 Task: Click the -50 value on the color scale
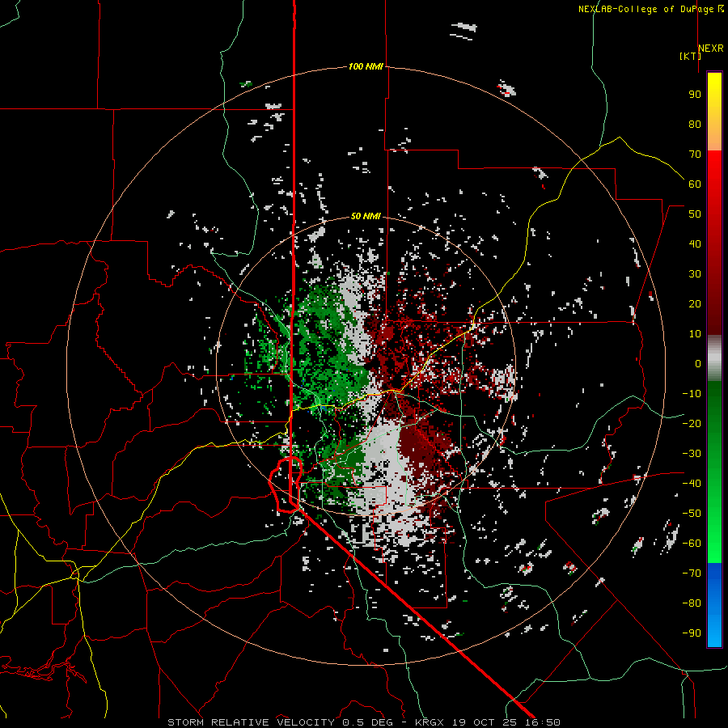coord(692,514)
